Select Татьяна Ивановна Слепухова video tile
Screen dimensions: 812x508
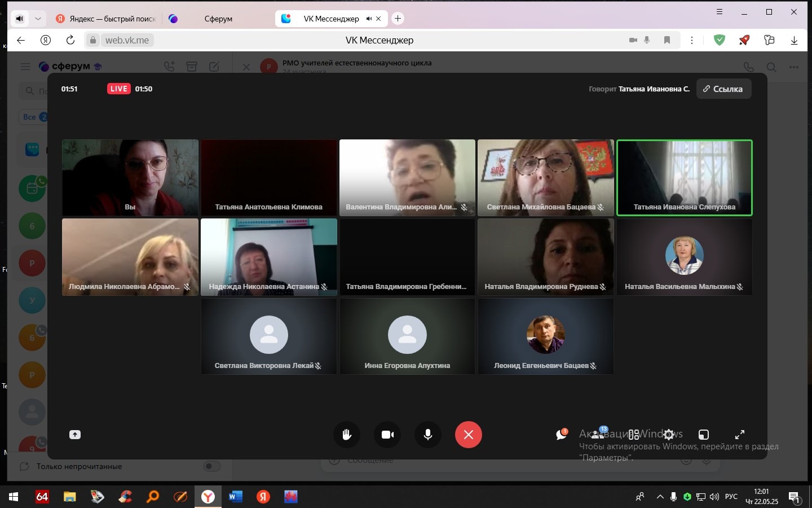point(685,178)
